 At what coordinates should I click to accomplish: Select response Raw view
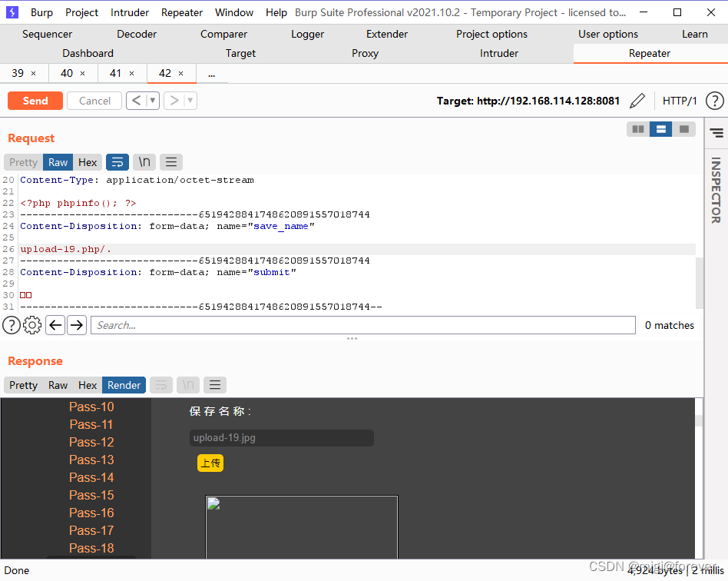click(x=58, y=385)
